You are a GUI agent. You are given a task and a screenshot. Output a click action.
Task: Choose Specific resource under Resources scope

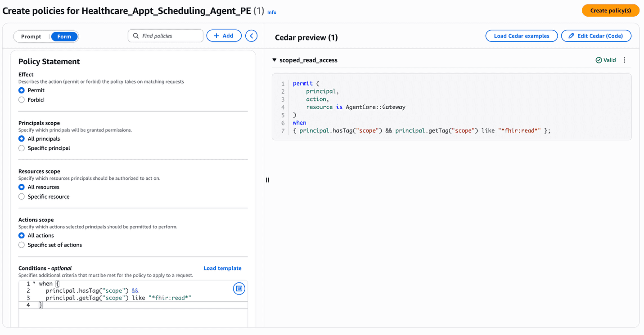pos(21,197)
